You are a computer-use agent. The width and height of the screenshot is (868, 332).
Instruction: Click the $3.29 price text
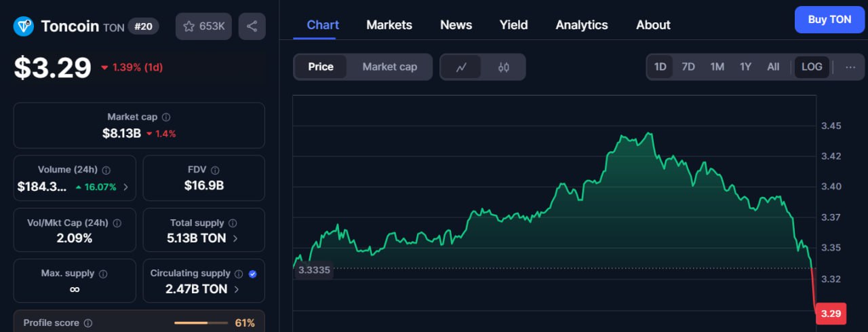52,67
